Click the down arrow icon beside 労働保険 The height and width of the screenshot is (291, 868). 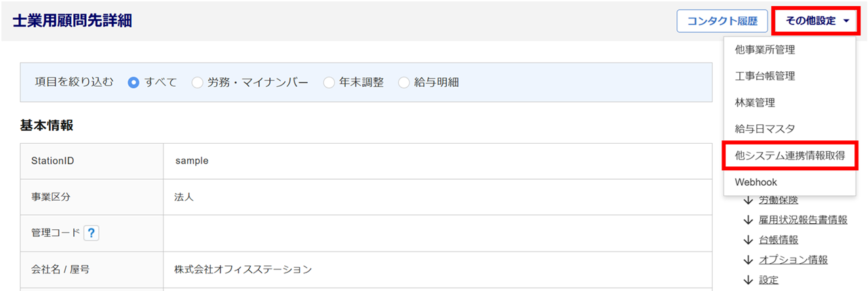coord(748,200)
